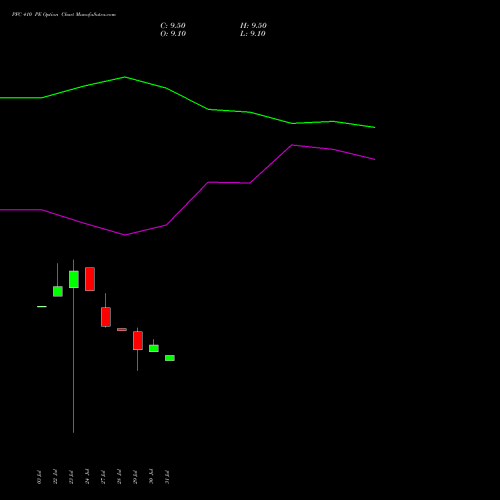Click the chart title text at top left
Image resolution: width=500 pixels, height=500 pixels.
click(64, 15)
